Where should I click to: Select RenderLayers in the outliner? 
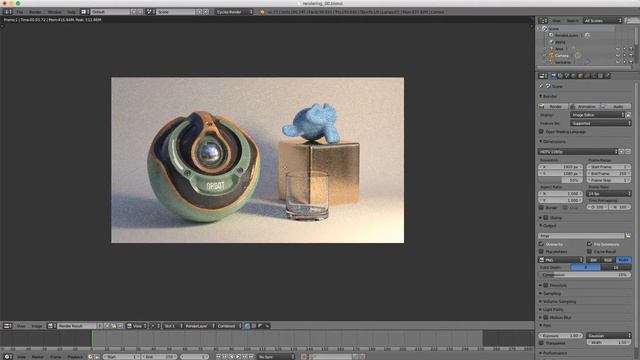point(566,36)
